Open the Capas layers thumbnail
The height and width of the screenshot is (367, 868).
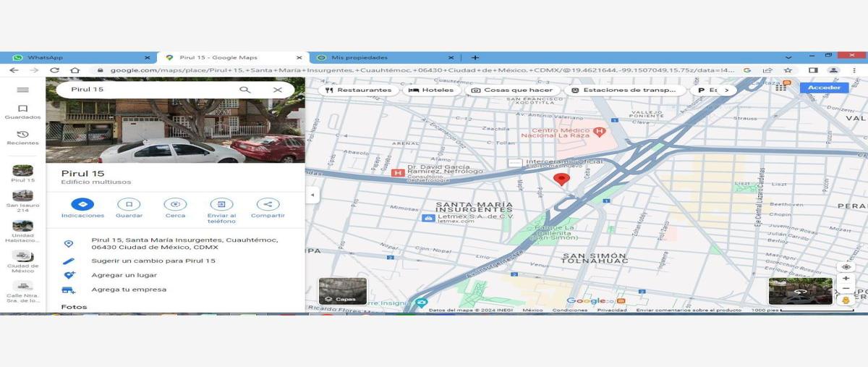[342, 291]
